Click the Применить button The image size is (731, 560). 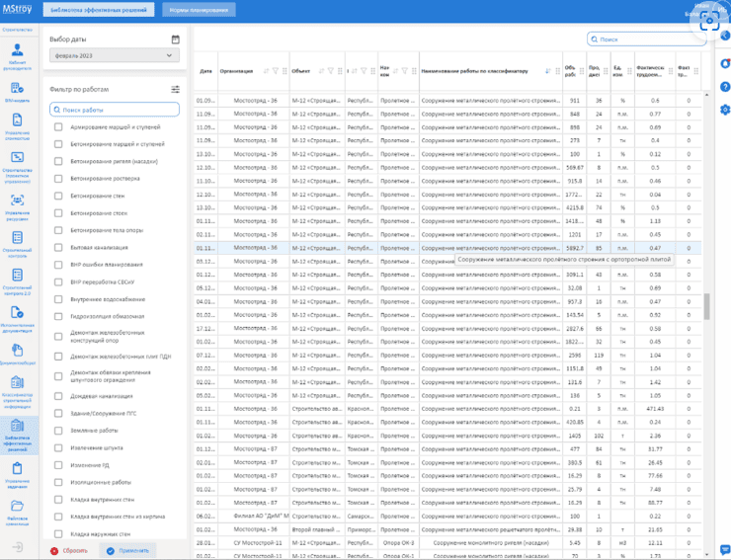(x=127, y=551)
